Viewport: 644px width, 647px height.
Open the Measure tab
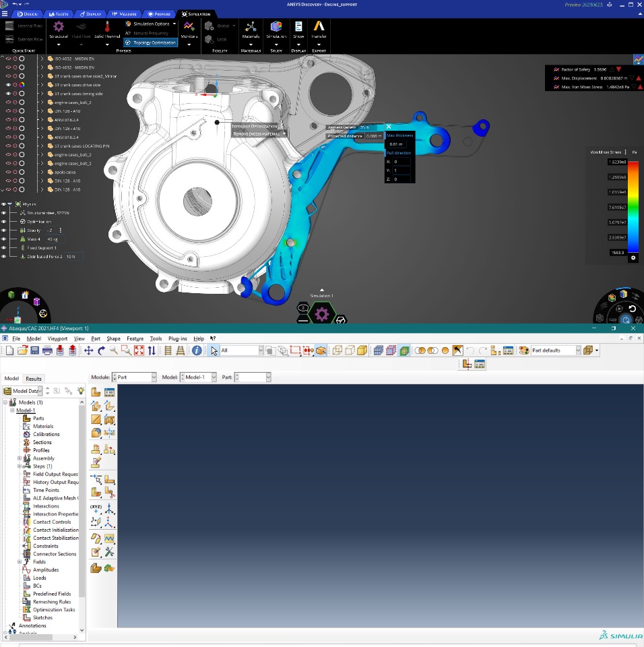pos(124,14)
